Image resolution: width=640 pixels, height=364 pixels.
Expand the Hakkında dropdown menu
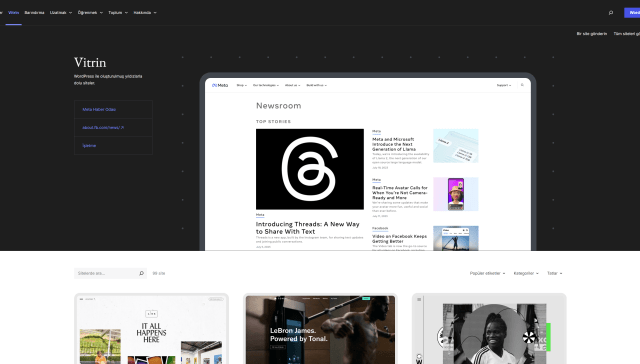[x=145, y=13]
